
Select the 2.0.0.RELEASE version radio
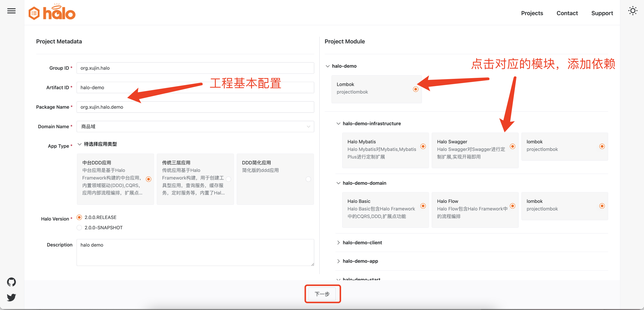pos(79,217)
